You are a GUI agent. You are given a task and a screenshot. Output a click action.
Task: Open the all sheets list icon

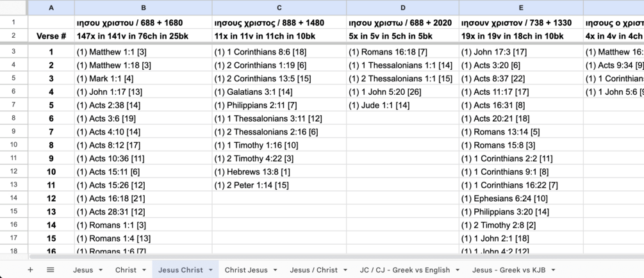tap(51, 270)
